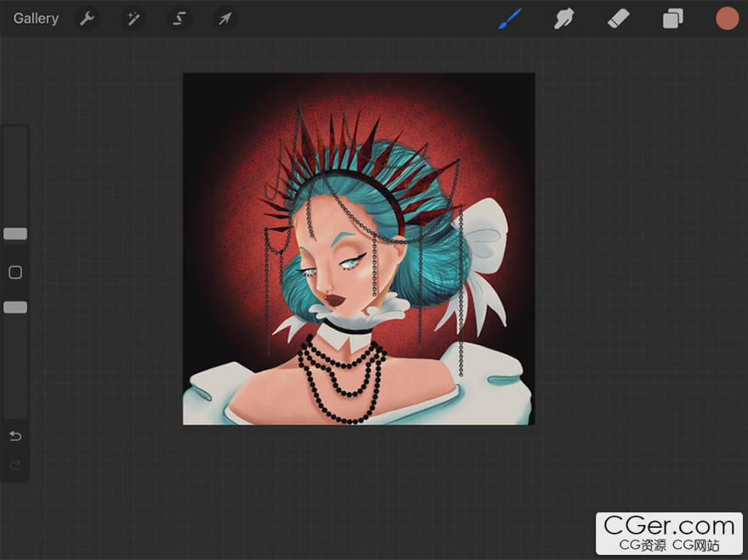The height and width of the screenshot is (560, 748).
Task: Tap the square modify button in sidebar
Action: [x=15, y=273]
